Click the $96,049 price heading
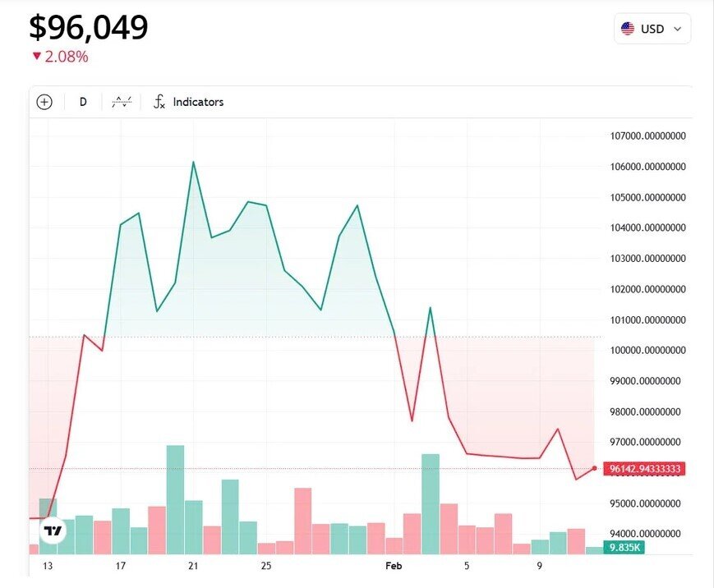Screen dimensions: 714x588 coord(89,27)
